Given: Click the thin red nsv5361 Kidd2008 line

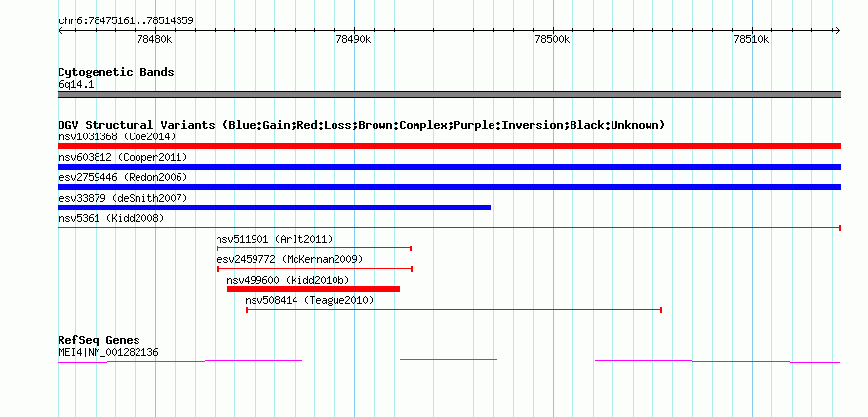Looking at the screenshot, I should click(449, 227).
